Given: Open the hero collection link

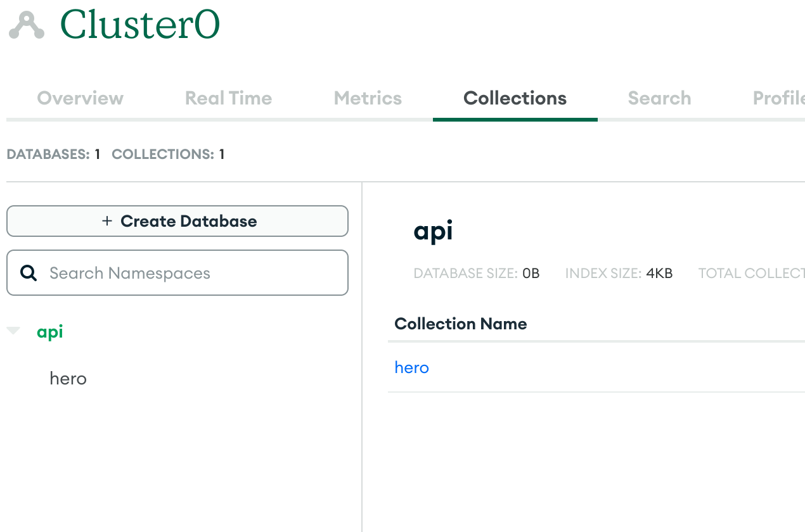Looking at the screenshot, I should [x=411, y=367].
